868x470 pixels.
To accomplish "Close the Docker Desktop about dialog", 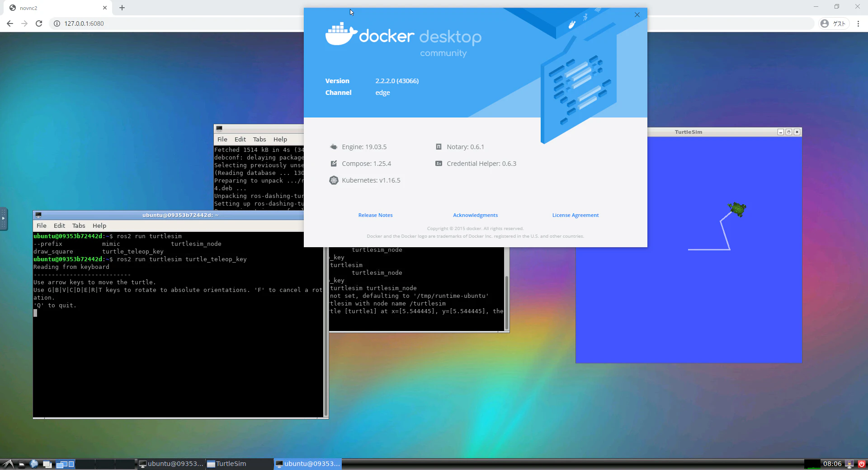I will pos(637,15).
